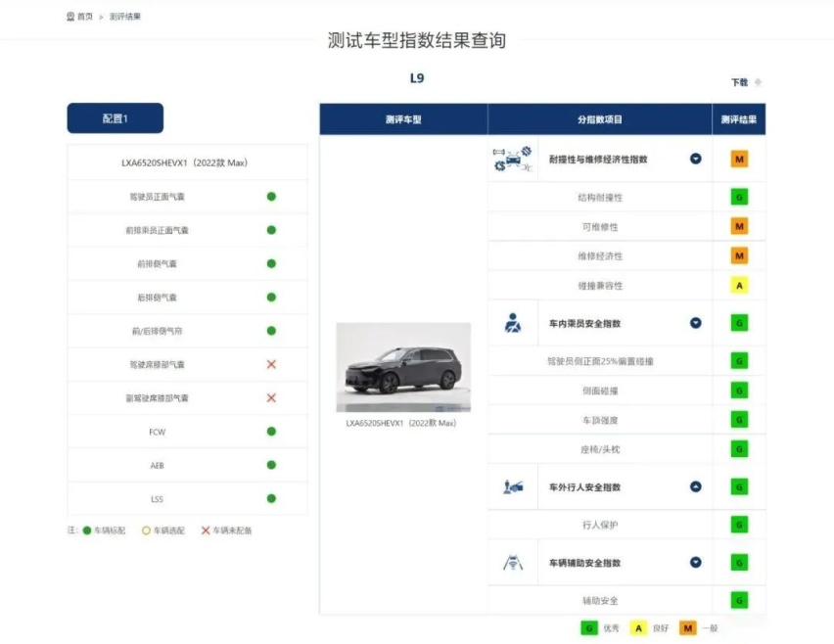Click the red X for 驾驶席膝部气囊
834x644 pixels.
(271, 364)
